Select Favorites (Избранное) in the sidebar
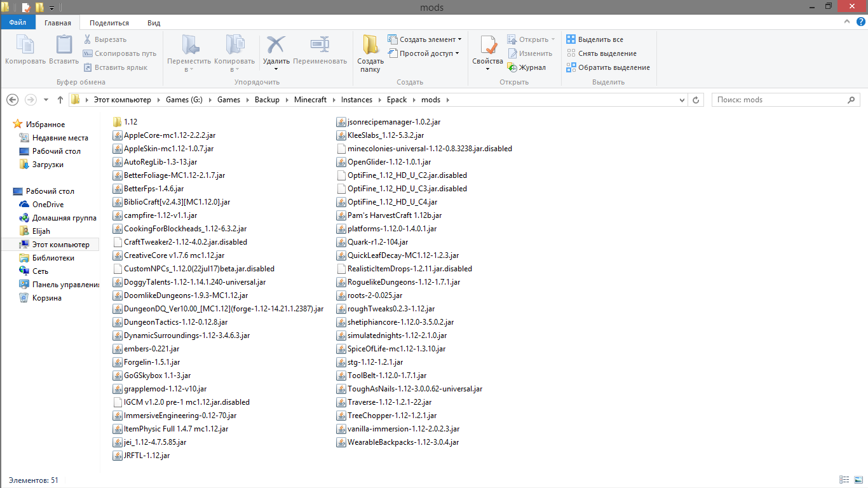868x488 pixels. pyautogui.click(x=39, y=125)
